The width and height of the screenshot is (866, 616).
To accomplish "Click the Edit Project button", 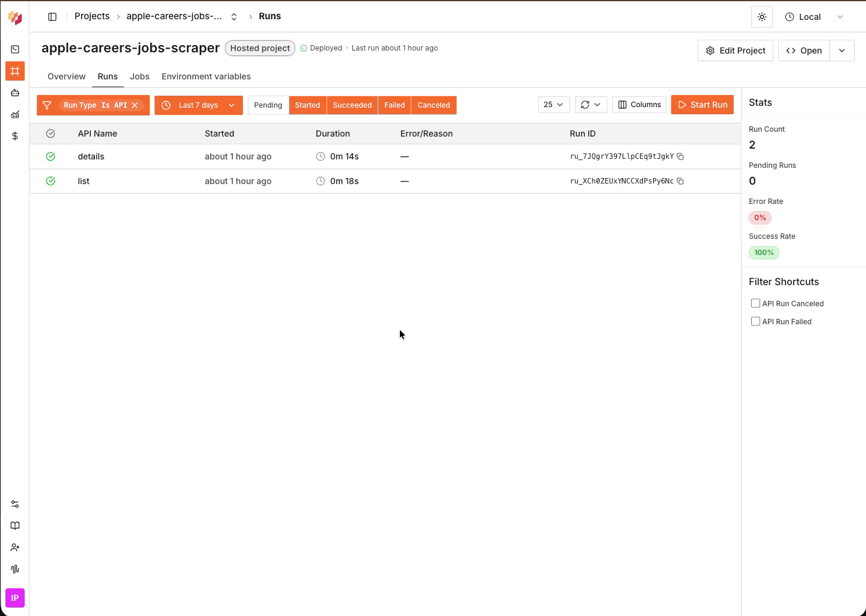I will click(735, 51).
